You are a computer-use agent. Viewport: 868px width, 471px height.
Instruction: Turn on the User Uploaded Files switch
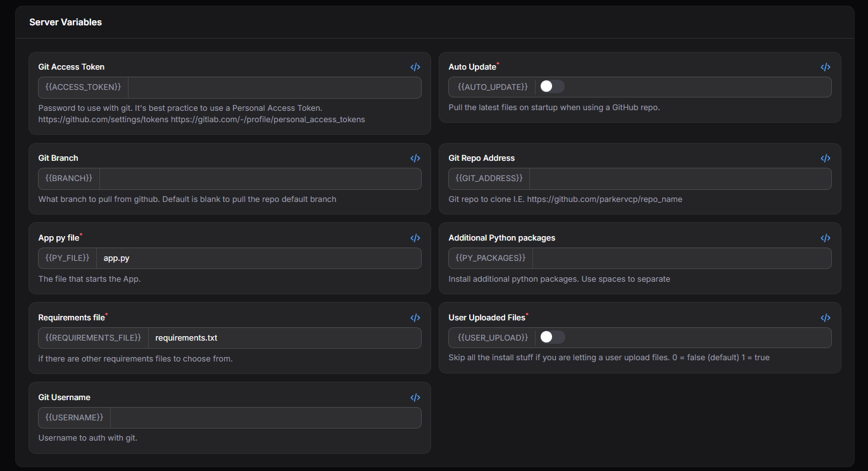[551, 337]
